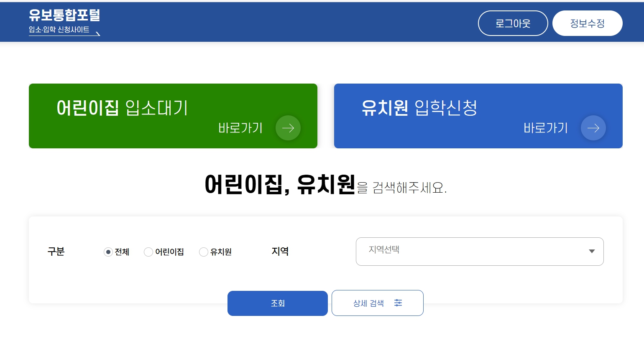Click the 입소·입학 신청사이트 subtitle link

point(59,29)
